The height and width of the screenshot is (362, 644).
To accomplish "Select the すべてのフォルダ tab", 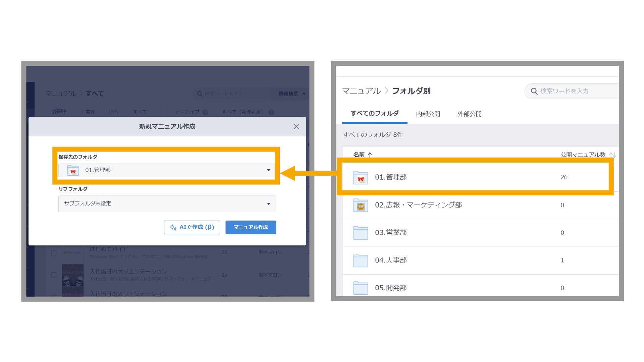I will 375,114.
